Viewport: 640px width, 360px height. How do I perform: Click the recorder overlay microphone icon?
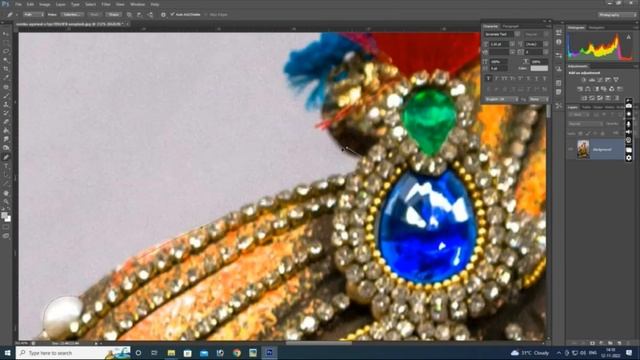(629, 123)
